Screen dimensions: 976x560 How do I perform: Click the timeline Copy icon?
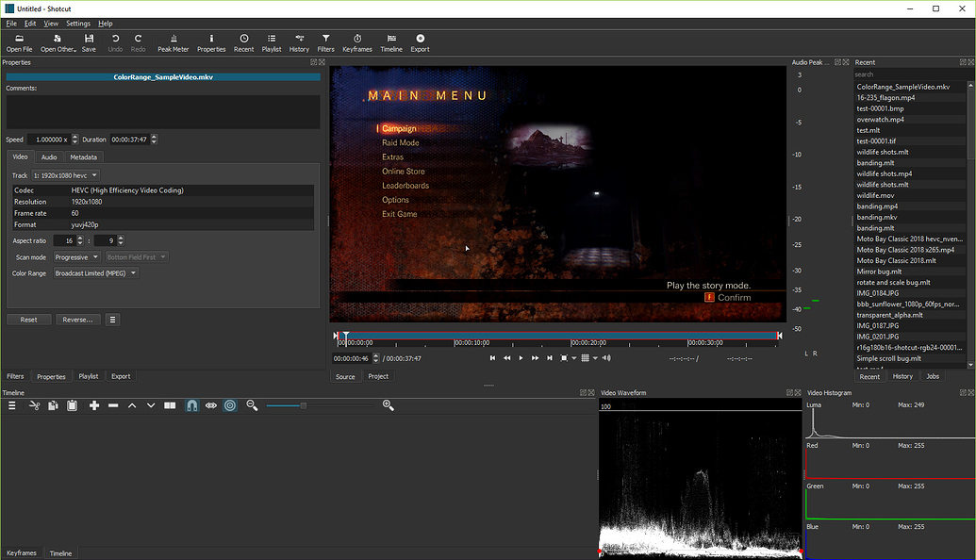coord(53,405)
